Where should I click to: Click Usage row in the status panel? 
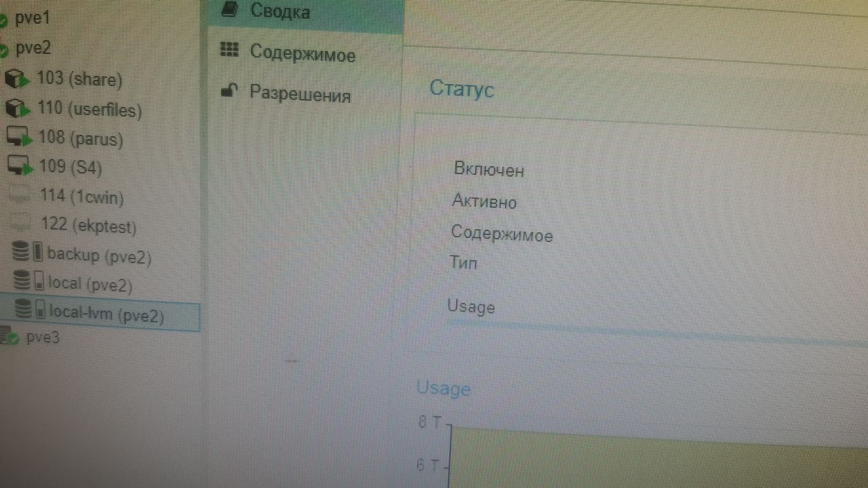pyautogui.click(x=471, y=307)
